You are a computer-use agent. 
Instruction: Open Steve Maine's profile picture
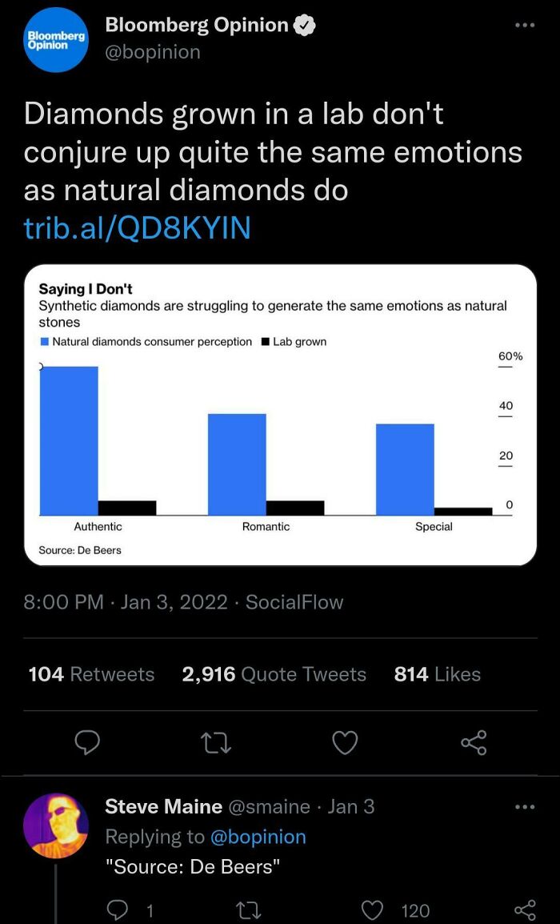pyautogui.click(x=56, y=826)
